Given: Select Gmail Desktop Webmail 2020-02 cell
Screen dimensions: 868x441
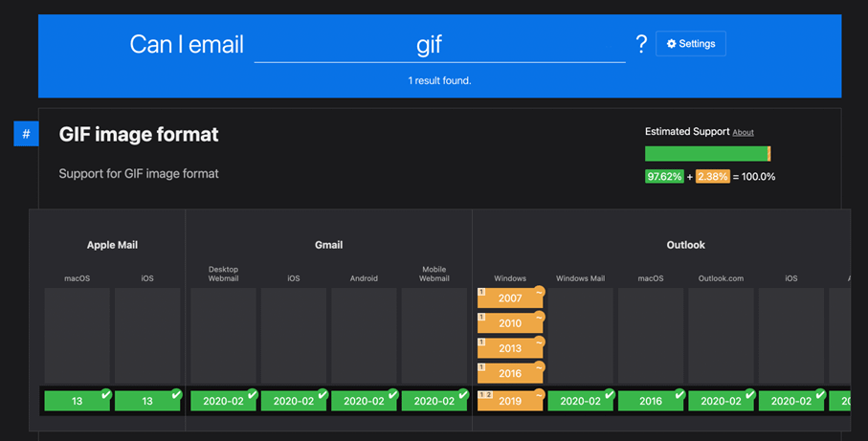Looking at the screenshot, I should click(223, 401).
